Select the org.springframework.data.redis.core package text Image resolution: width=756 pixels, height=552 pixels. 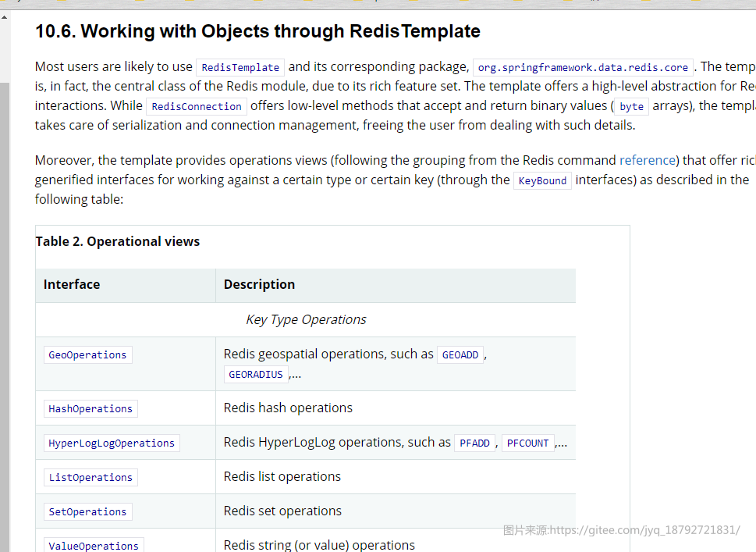583,67
